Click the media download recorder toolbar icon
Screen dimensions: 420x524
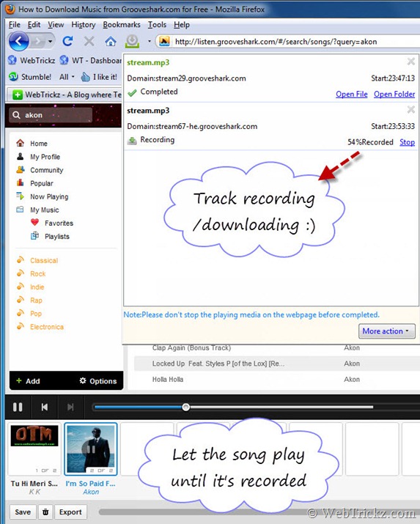click(x=133, y=41)
